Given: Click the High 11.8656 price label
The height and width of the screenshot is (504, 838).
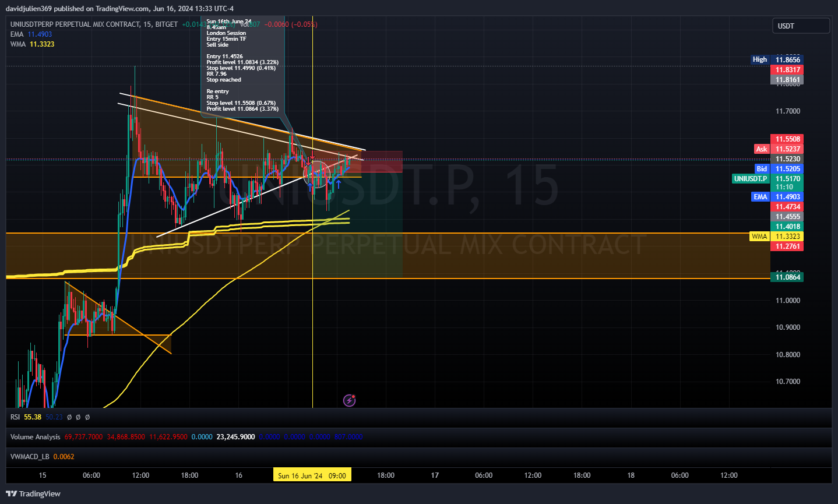Looking at the screenshot, I should [777, 59].
